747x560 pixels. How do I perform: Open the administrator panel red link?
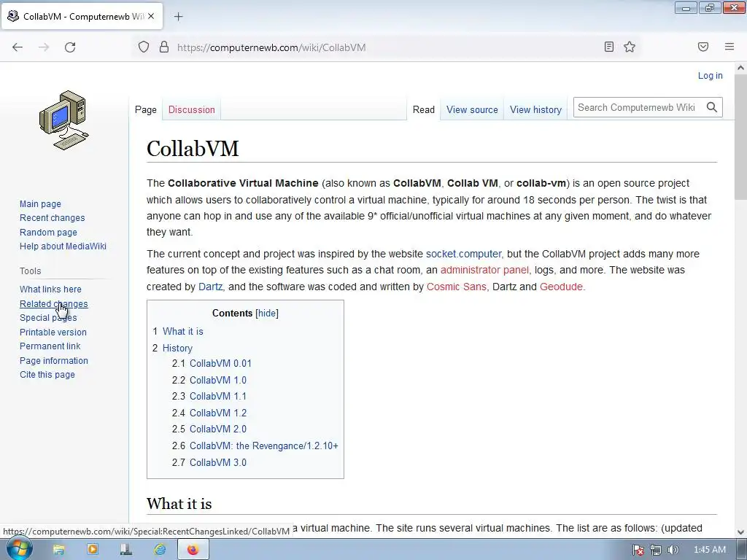point(484,270)
